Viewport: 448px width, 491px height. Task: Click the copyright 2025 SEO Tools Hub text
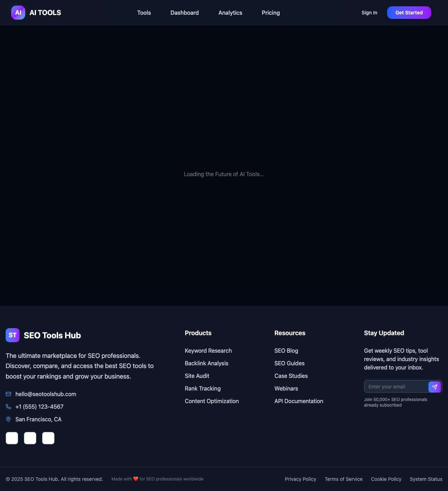point(54,479)
